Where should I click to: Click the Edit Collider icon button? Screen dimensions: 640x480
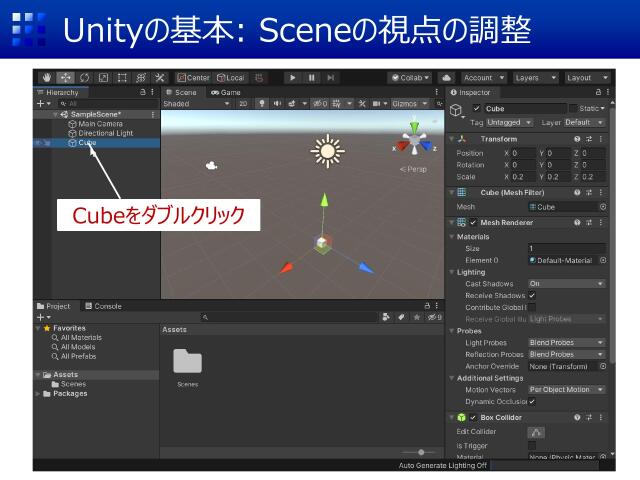pyautogui.click(x=537, y=431)
